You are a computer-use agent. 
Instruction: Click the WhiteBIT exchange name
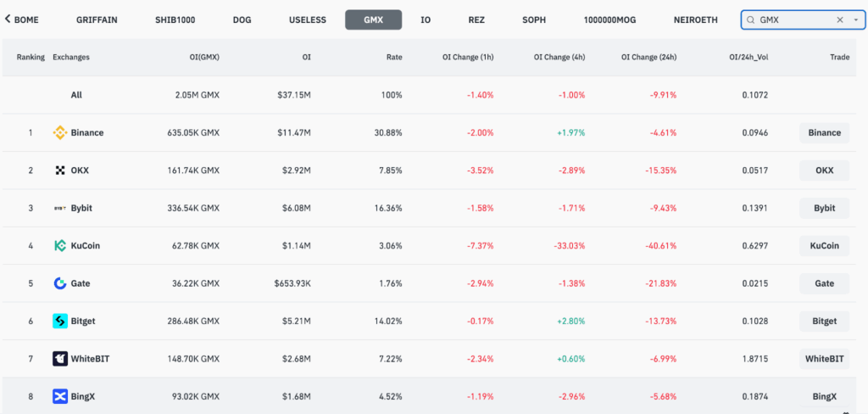click(x=90, y=359)
